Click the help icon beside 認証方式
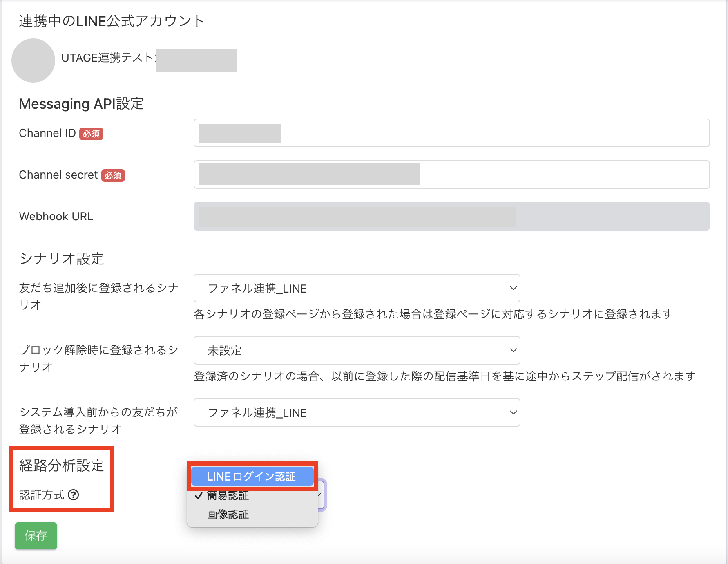The height and width of the screenshot is (564, 728). [x=74, y=495]
